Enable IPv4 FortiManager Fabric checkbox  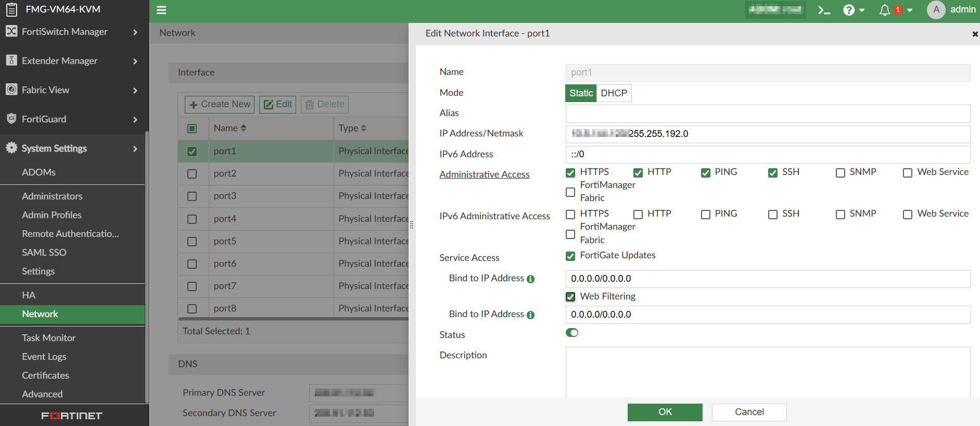[570, 192]
